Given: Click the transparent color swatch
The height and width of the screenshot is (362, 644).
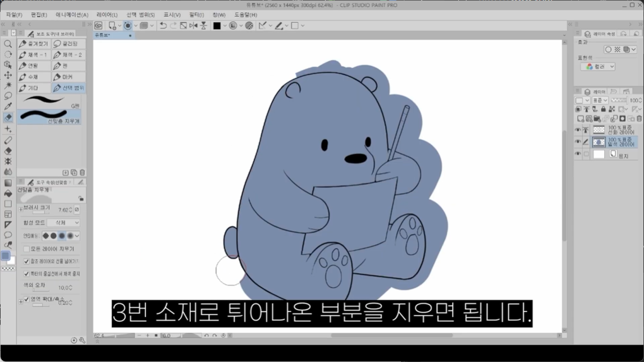Looking at the screenshot, I should click(8, 269).
